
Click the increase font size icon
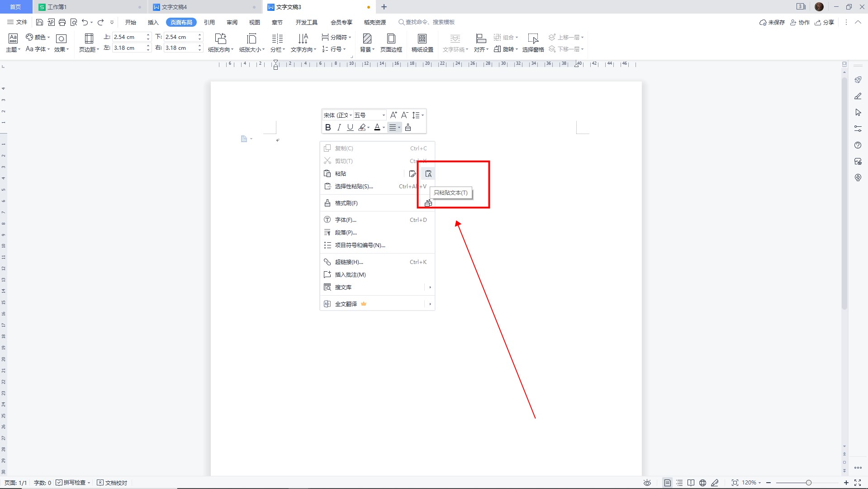(393, 115)
